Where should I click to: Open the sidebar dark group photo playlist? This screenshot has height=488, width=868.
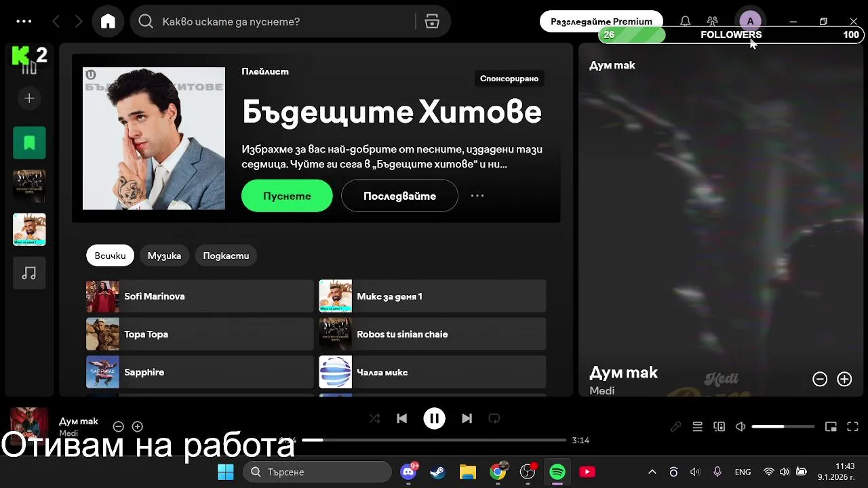pos(29,186)
